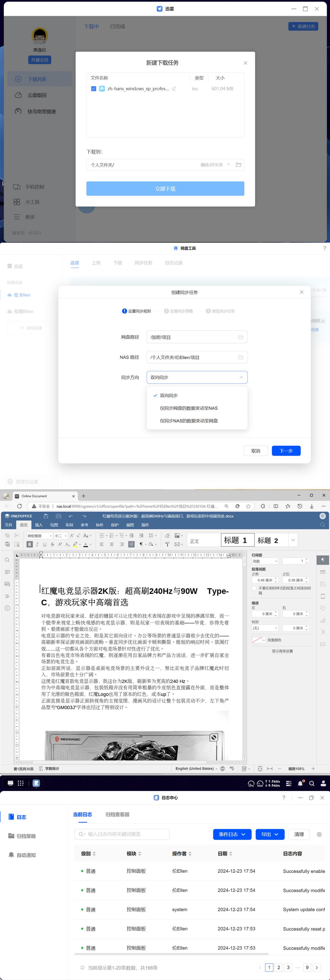The width and height of the screenshot is (330, 980).
Task: Click the log keyword search field
Action: coord(122,834)
